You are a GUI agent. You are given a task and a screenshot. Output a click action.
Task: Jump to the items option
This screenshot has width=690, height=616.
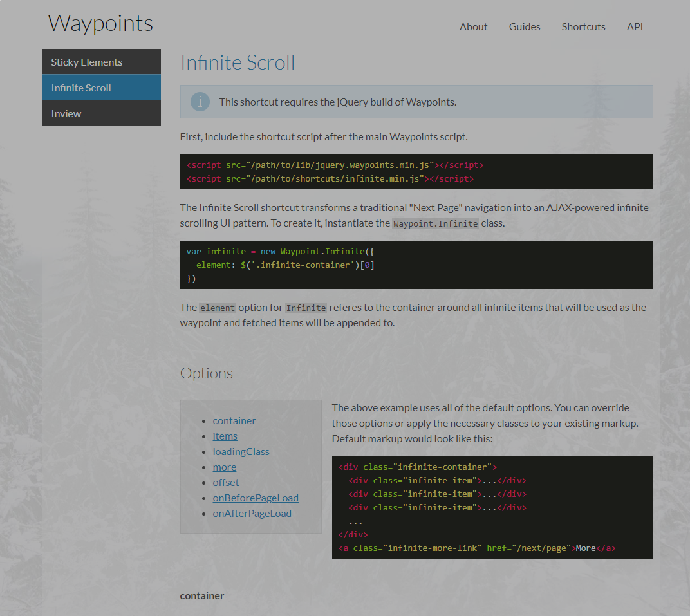[225, 436]
